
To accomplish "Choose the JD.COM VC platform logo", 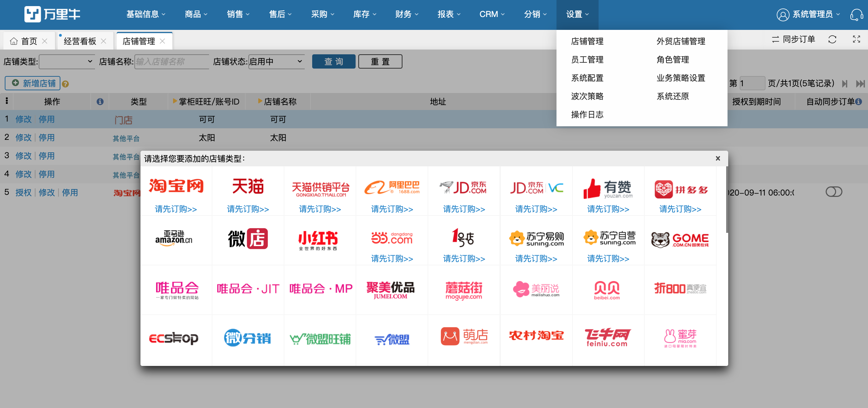I will coord(536,187).
